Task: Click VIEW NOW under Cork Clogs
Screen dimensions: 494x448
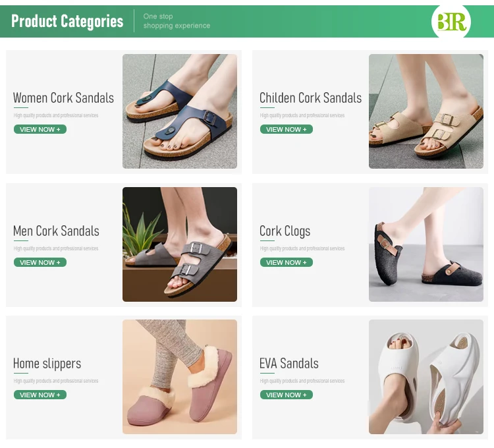Action: click(x=287, y=262)
